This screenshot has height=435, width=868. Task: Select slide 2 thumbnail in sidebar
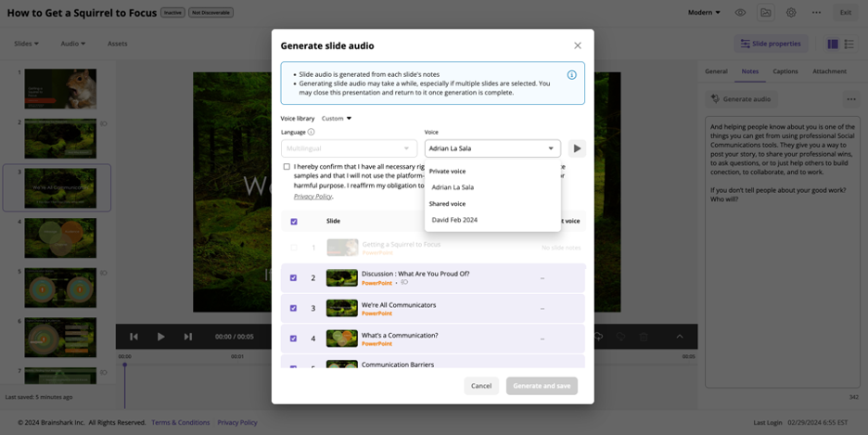[60, 138]
